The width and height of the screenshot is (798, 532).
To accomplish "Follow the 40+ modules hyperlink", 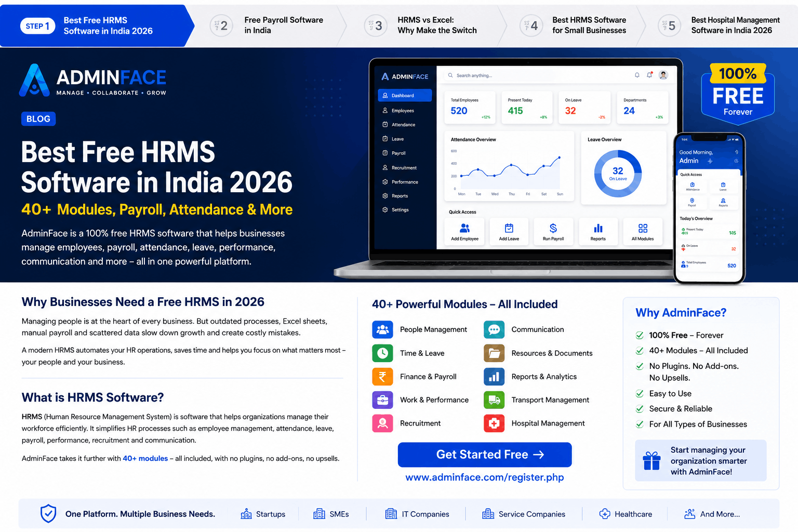I will click(145, 458).
